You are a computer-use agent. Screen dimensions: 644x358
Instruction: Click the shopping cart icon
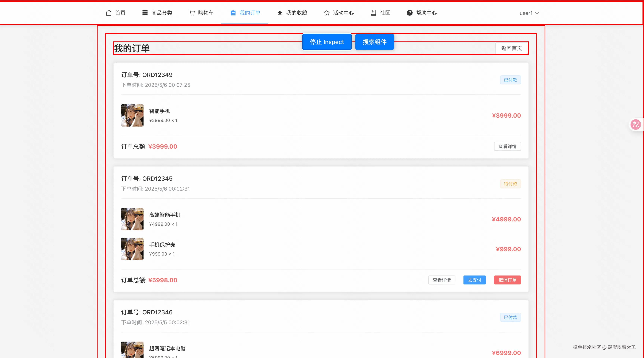[192, 13]
